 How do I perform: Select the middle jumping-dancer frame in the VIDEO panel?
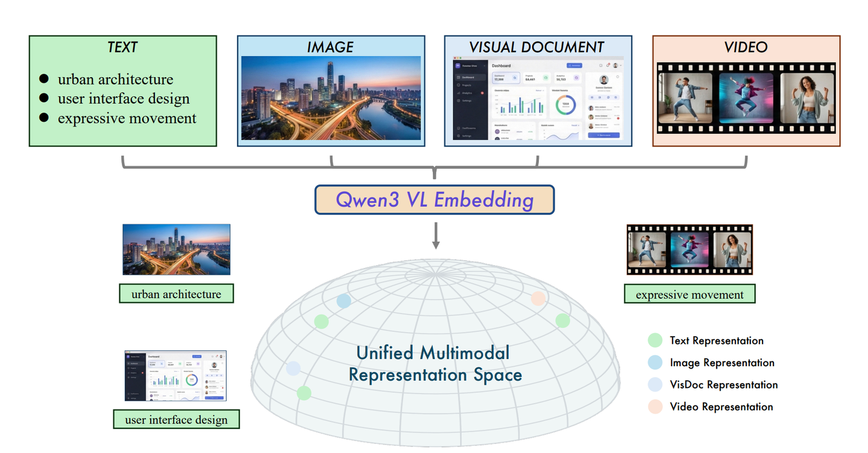pos(746,98)
